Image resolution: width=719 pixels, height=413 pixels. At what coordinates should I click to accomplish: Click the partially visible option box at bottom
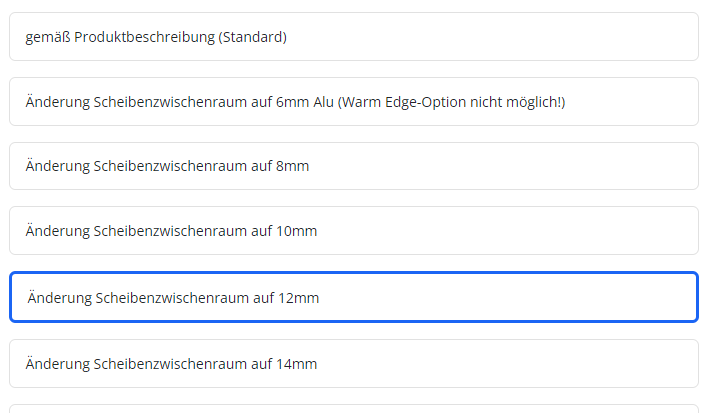(x=353, y=409)
